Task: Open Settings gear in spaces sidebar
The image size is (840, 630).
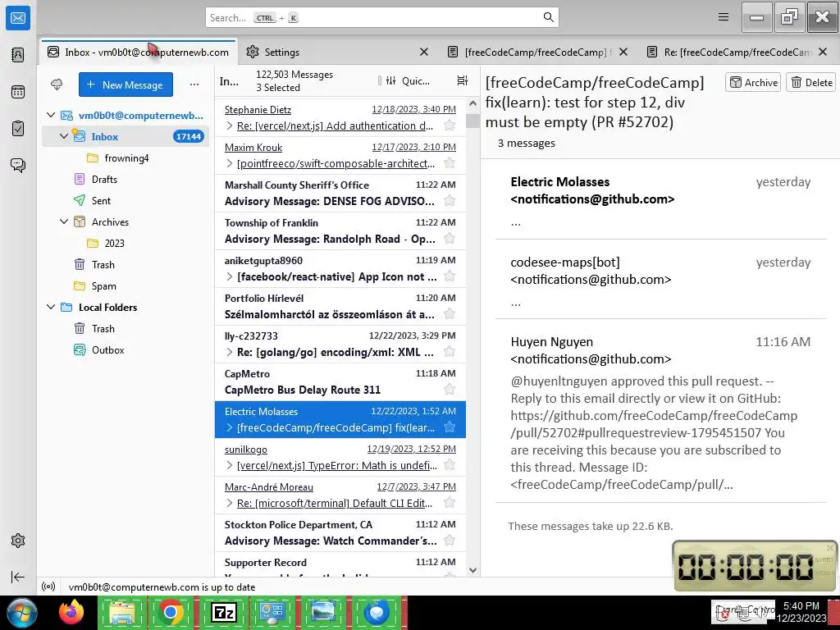Action: coord(18,541)
